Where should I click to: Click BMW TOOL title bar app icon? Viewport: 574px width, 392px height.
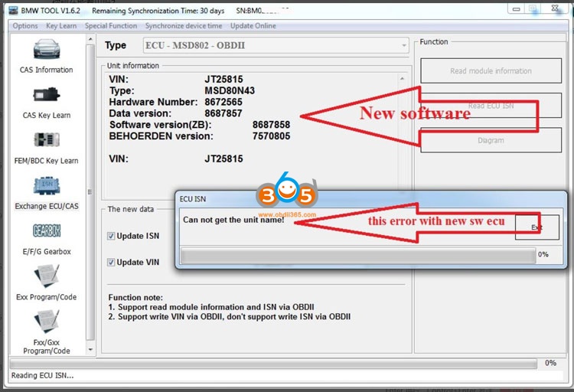tap(13, 11)
